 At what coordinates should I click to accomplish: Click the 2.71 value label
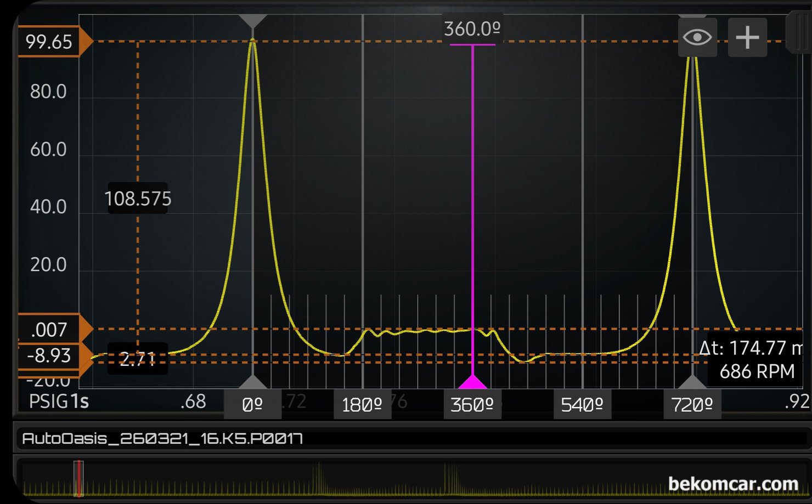[138, 359]
